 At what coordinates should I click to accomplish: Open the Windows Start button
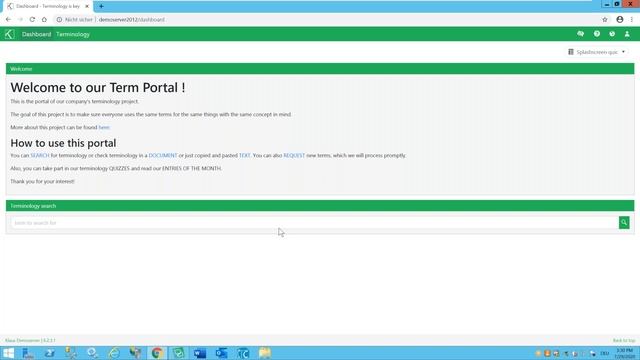pos(8,353)
